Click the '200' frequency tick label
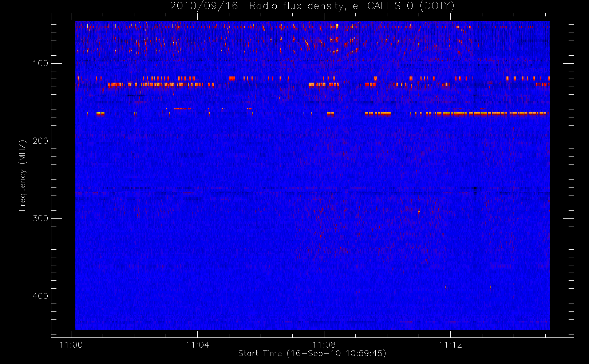This screenshot has width=589, height=364. tap(40, 141)
